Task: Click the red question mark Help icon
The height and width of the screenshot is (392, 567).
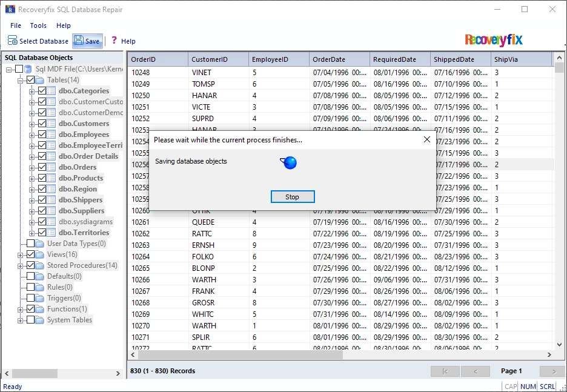Action: coord(114,40)
